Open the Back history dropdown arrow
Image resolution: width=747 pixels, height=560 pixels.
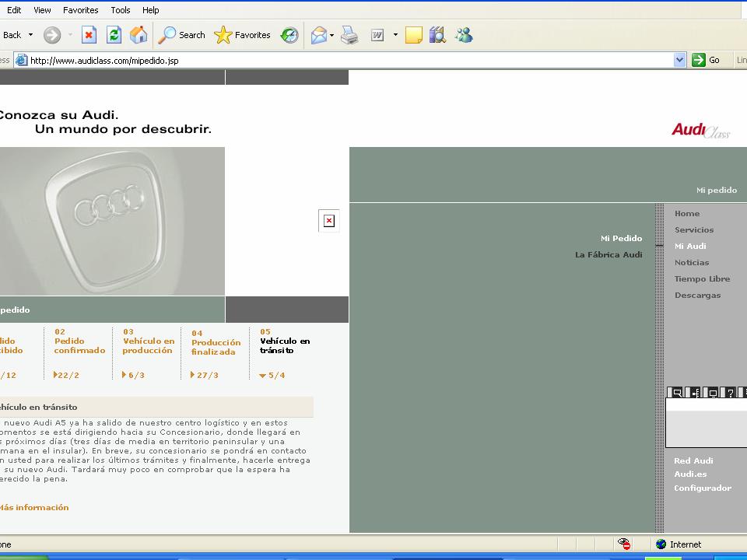31,35
